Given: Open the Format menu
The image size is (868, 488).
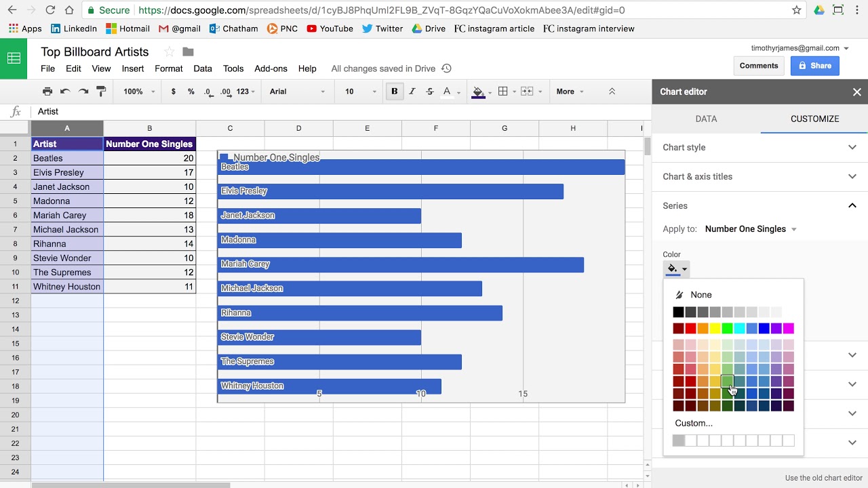Looking at the screenshot, I should click(x=168, y=68).
